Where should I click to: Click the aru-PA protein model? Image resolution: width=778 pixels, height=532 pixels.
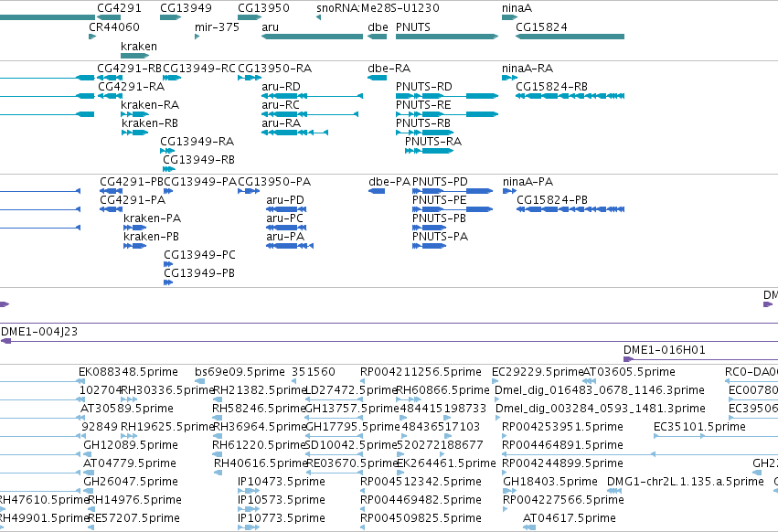point(290,246)
